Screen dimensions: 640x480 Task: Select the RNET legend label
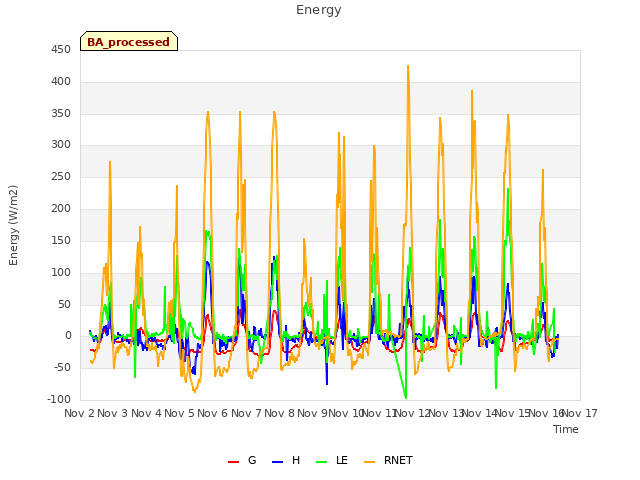pyautogui.click(x=398, y=460)
